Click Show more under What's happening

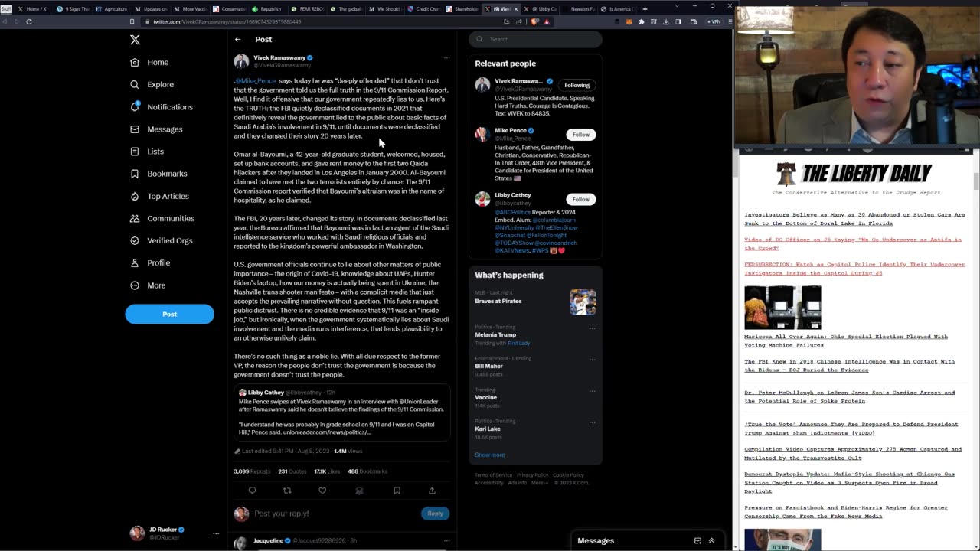pos(489,455)
